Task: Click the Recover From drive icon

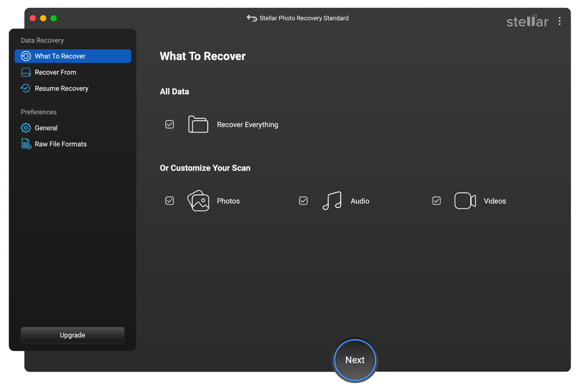Action: [x=26, y=72]
